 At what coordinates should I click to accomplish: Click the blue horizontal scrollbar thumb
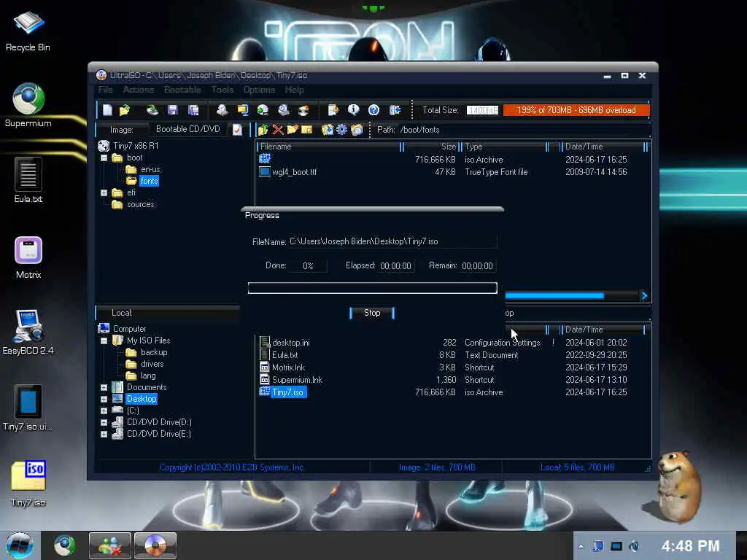[x=554, y=296]
